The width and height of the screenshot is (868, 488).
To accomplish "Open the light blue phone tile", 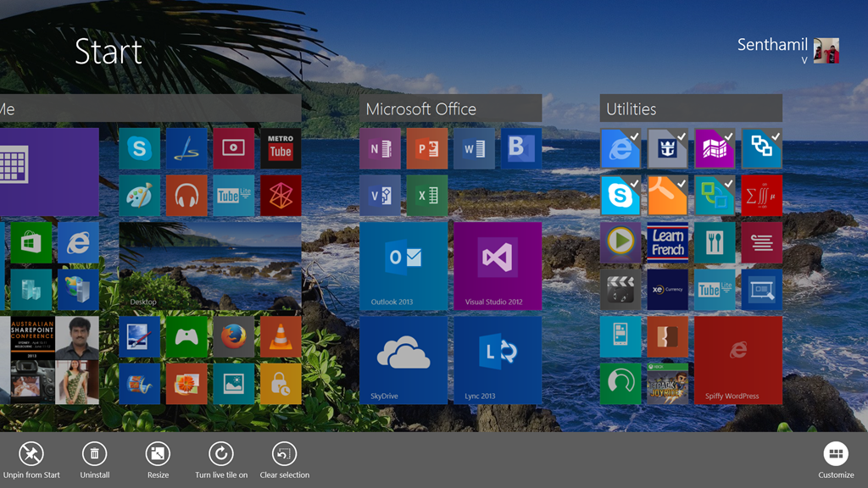I will point(620,336).
